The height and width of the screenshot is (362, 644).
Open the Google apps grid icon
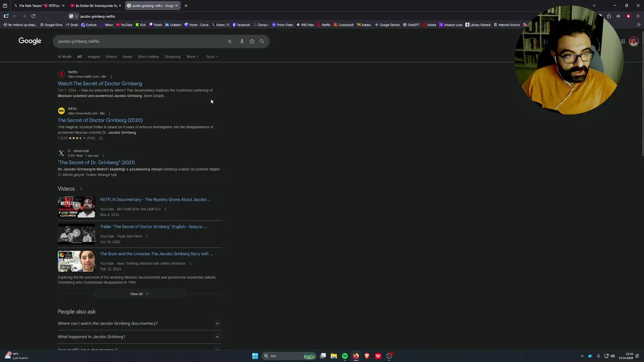point(622,41)
